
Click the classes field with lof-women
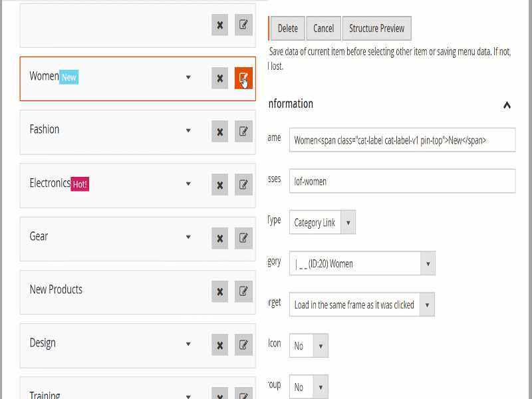tap(402, 181)
